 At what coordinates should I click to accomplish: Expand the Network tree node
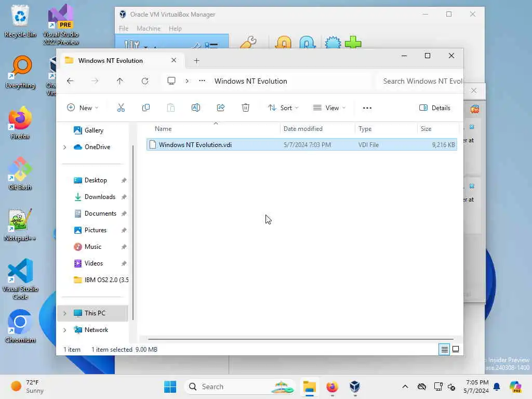[x=64, y=330]
